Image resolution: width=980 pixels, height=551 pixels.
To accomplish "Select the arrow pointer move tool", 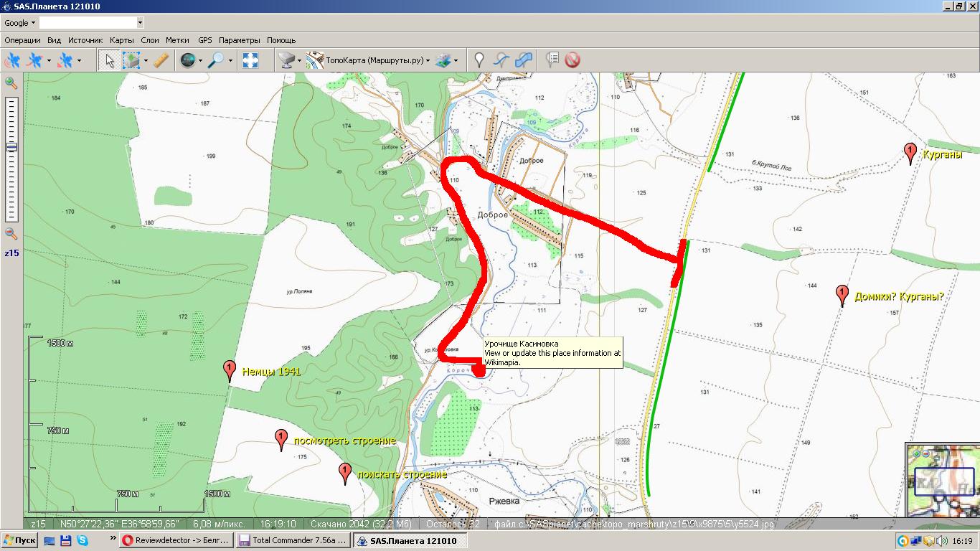I will (110, 61).
